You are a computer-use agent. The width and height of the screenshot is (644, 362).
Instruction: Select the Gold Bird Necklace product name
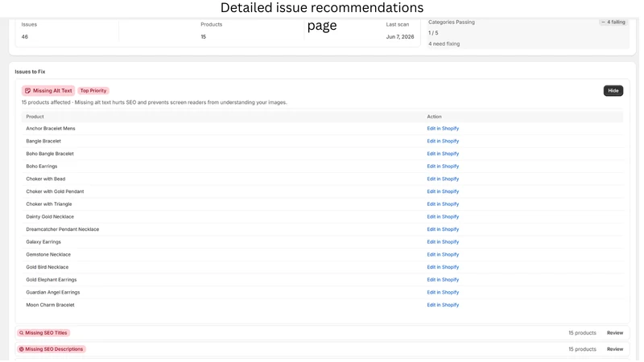click(x=47, y=267)
